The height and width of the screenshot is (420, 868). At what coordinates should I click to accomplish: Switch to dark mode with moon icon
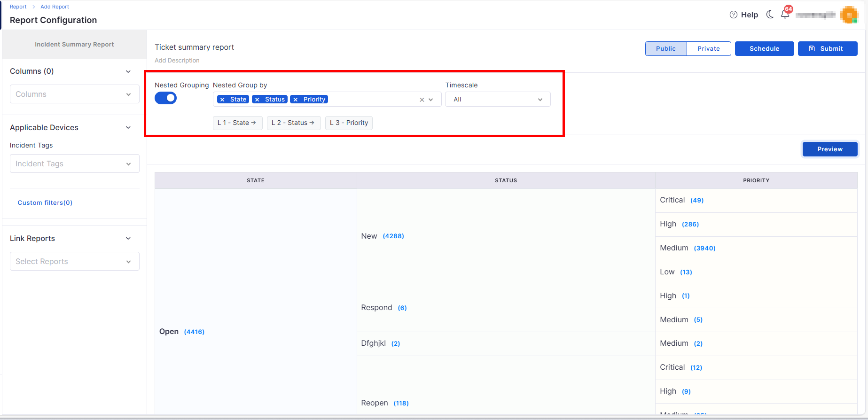(770, 15)
